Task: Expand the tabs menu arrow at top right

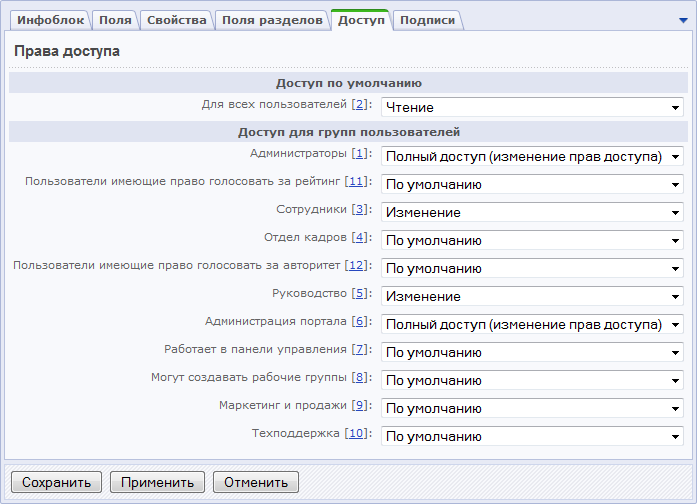Action: [683, 20]
